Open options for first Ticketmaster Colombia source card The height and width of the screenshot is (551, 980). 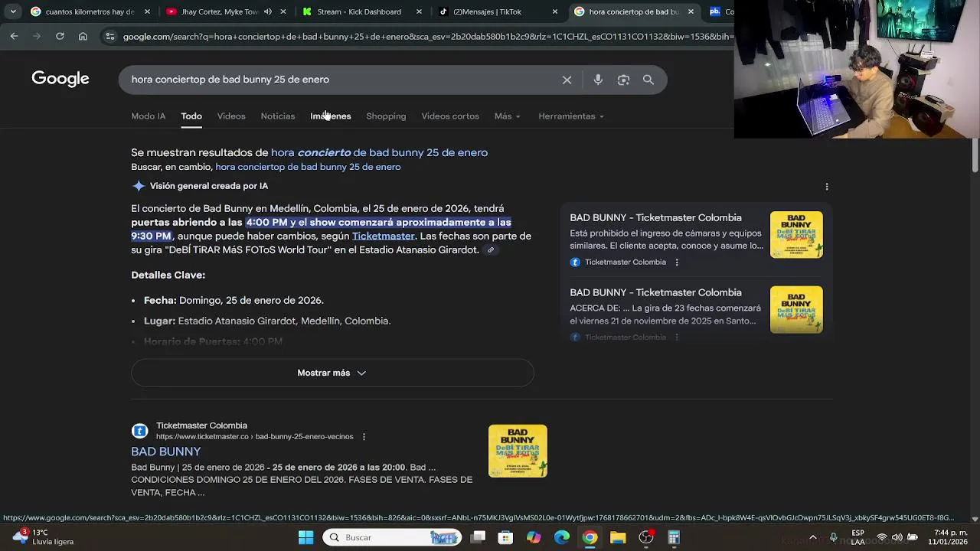click(676, 262)
